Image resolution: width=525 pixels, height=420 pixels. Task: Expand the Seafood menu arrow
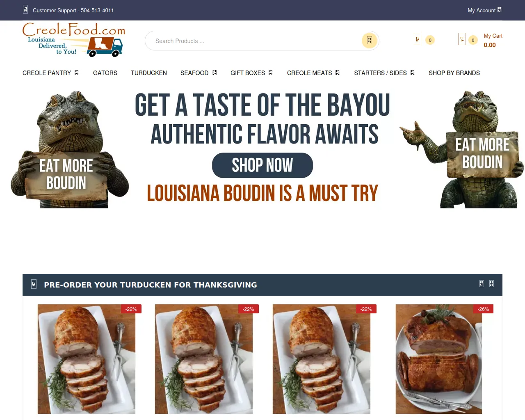coord(214,73)
